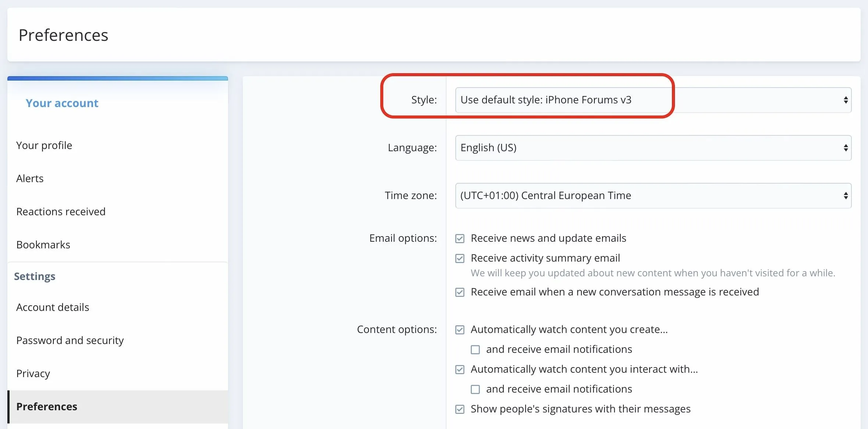Open the Language dropdown
Screen dimensions: 868x429
coord(653,148)
